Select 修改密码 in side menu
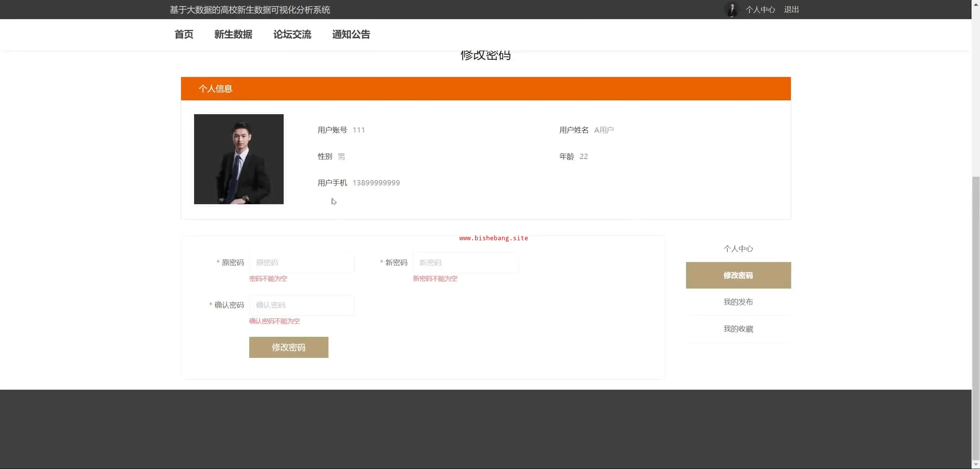The image size is (980, 469). (x=738, y=275)
